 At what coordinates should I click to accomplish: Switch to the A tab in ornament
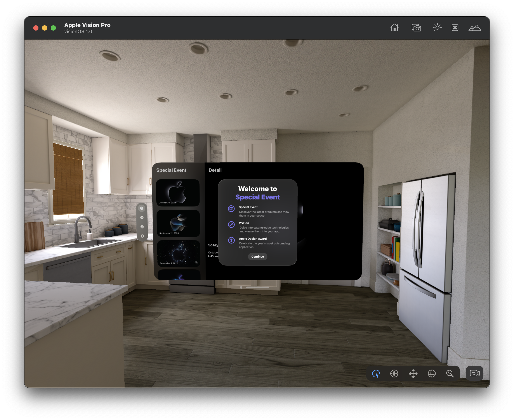[142, 227]
